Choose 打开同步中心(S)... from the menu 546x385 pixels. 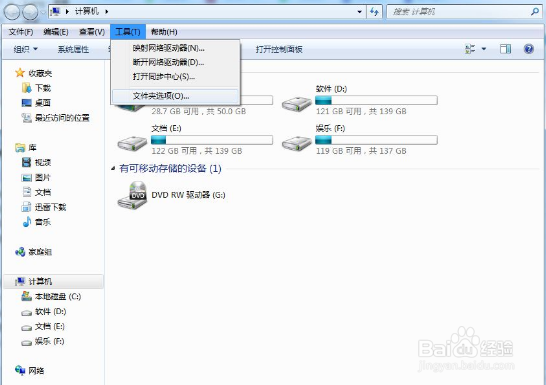(x=176, y=77)
